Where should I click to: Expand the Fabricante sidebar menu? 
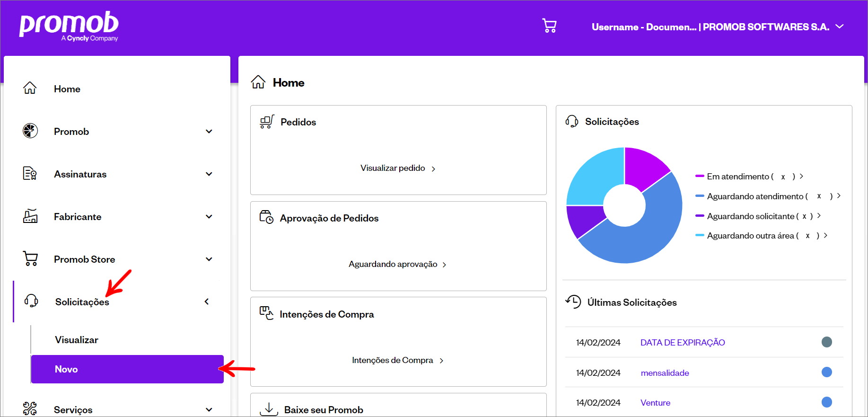click(x=209, y=216)
